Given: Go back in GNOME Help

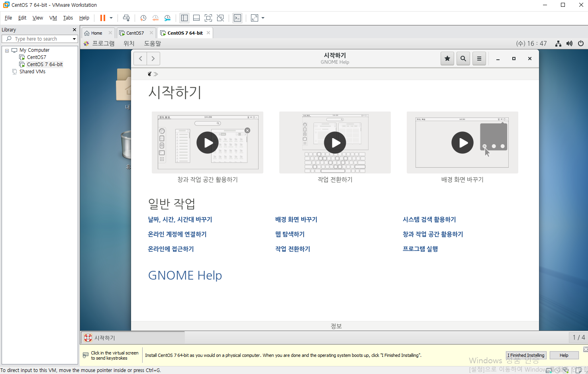Looking at the screenshot, I should 140,59.
